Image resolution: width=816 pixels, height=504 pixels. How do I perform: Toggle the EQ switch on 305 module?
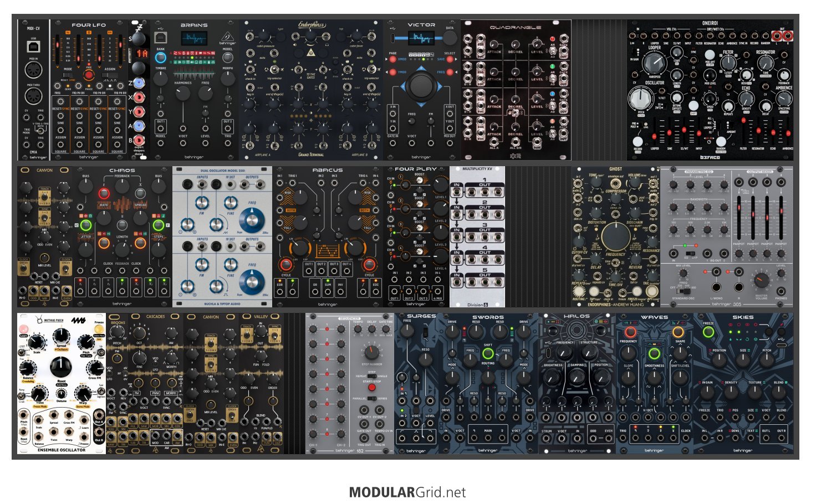point(690,253)
